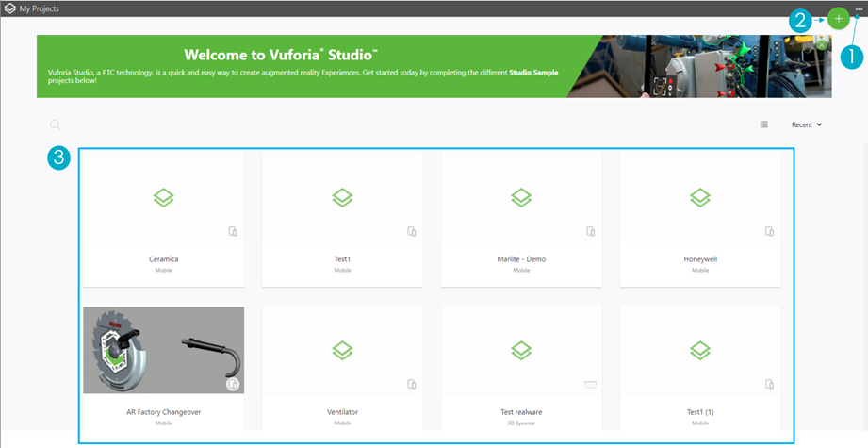The width and height of the screenshot is (868, 448).
Task: Click the search magnifier icon
Action: (x=56, y=124)
